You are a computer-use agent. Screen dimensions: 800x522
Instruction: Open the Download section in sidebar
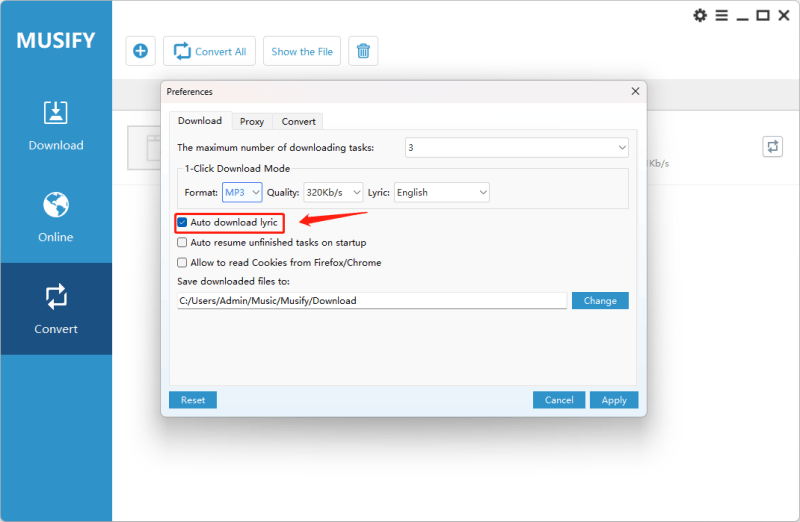56,125
